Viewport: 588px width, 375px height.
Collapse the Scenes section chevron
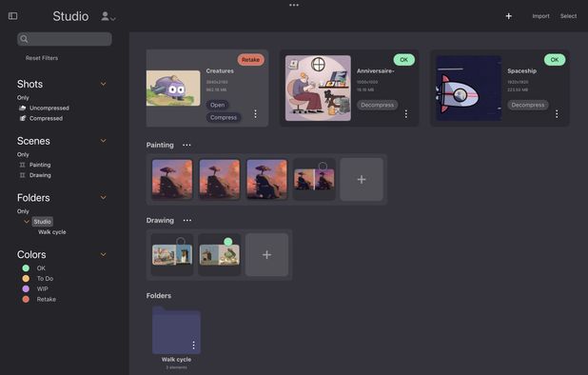pyautogui.click(x=104, y=141)
